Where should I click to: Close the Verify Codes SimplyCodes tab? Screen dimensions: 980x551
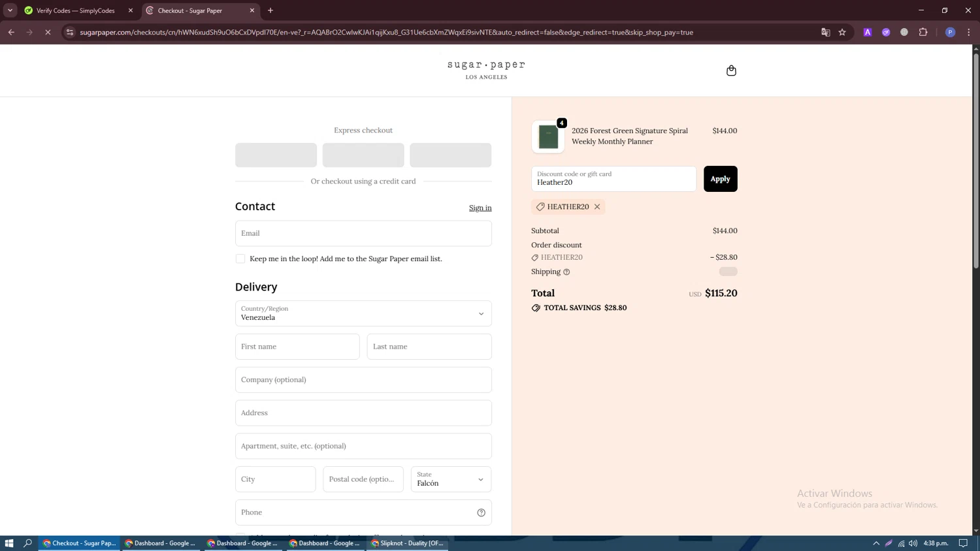point(131,10)
